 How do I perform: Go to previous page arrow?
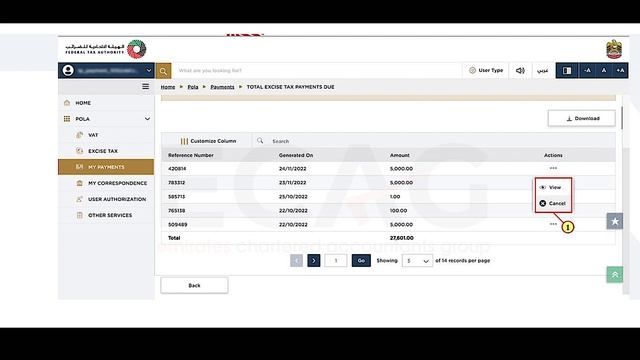coord(296,260)
